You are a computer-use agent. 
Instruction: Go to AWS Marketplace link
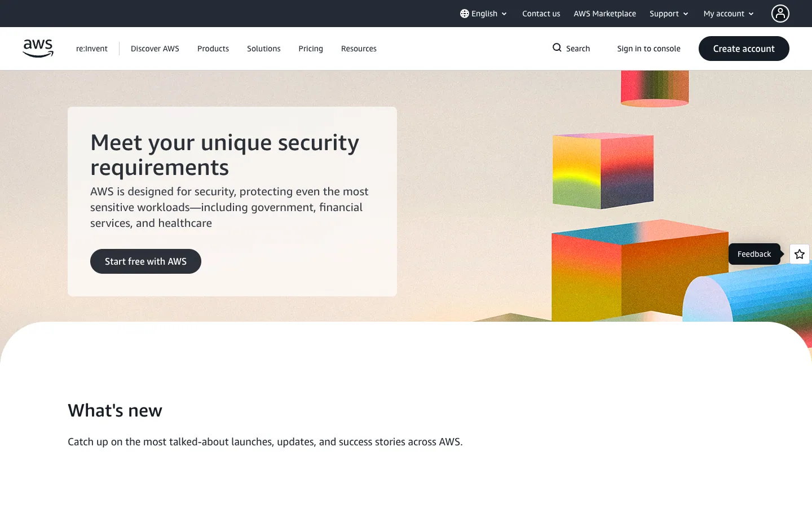point(605,14)
